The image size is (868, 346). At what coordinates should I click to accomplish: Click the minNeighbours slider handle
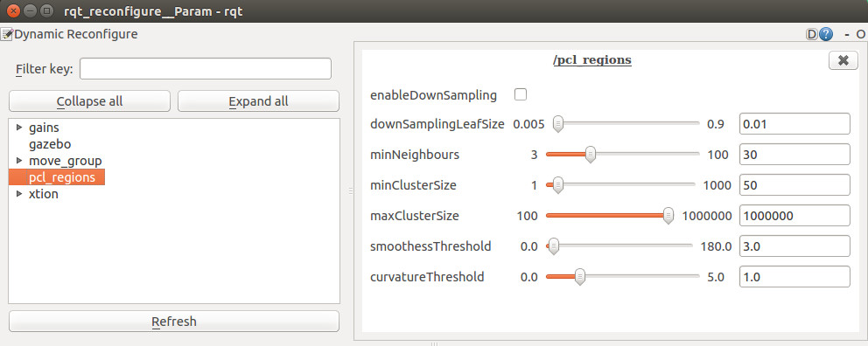(x=591, y=155)
